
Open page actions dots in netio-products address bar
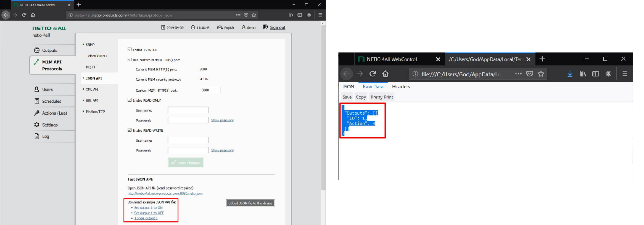pos(238,15)
